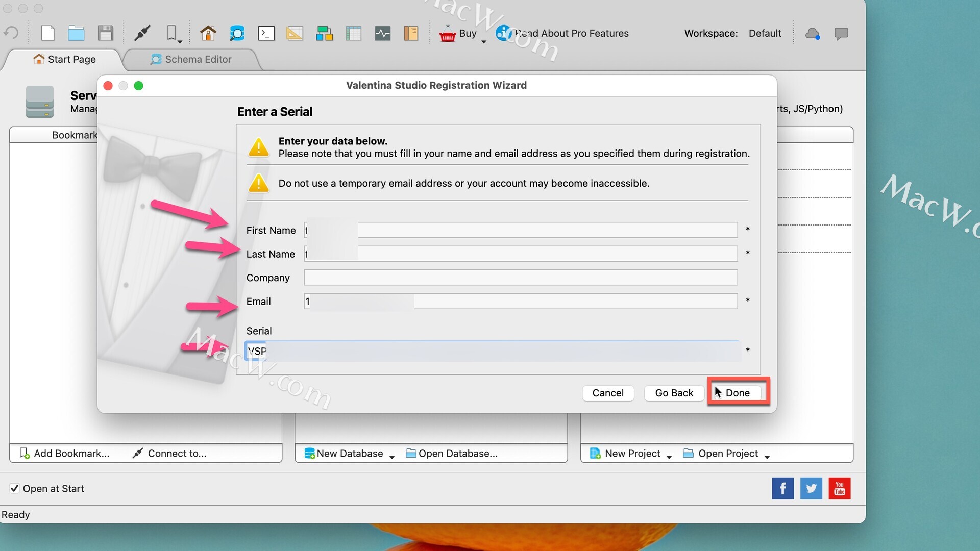980x551 pixels.
Task: Open the forms editor icon
Action: pyautogui.click(x=324, y=33)
